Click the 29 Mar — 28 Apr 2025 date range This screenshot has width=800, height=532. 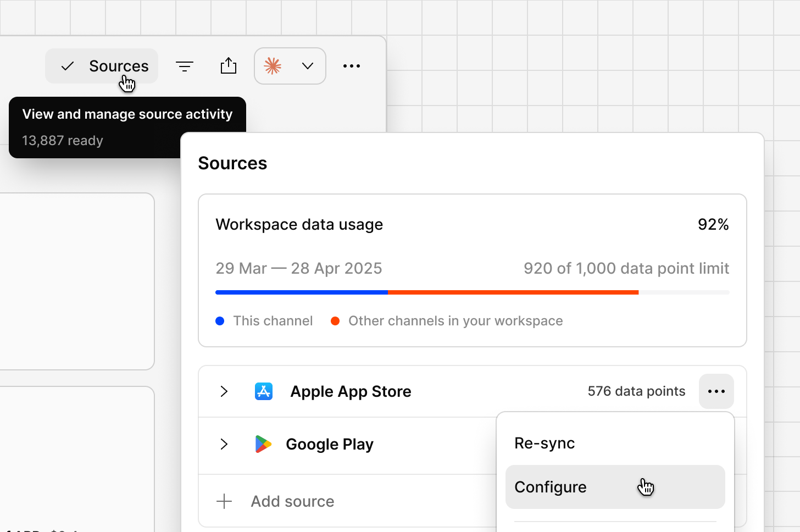point(299,268)
